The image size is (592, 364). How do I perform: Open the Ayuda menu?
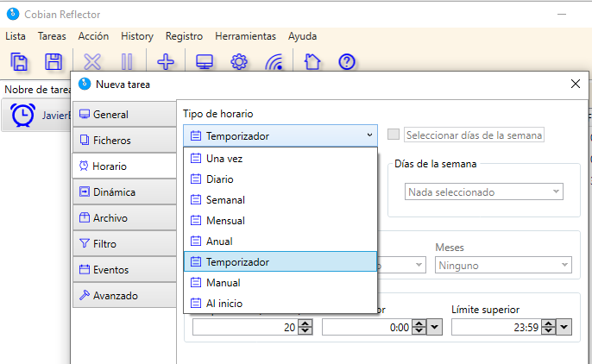(x=302, y=36)
